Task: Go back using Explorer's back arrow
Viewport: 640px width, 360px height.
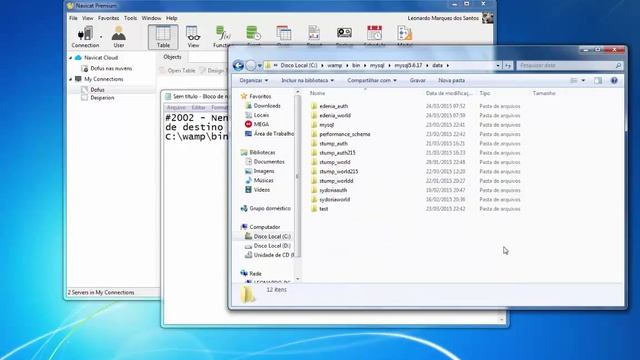Action: pos(238,65)
